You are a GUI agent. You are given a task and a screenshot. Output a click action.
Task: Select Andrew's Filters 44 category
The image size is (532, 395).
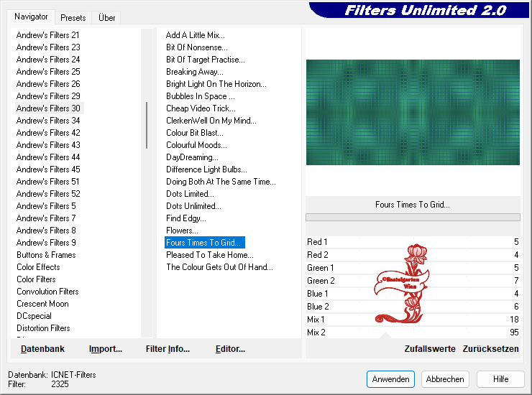point(48,157)
